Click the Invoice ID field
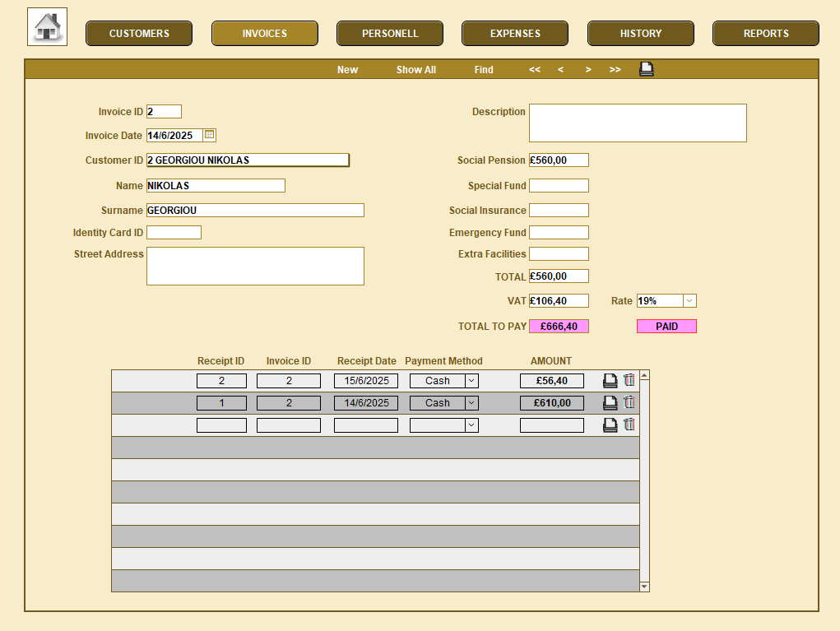The image size is (840, 631). point(164,111)
